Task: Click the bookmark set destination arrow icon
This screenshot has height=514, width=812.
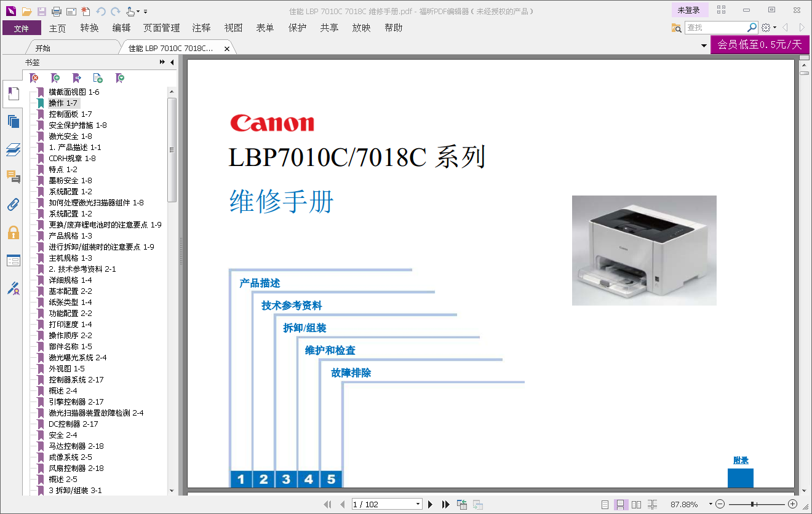Action: click(76, 78)
